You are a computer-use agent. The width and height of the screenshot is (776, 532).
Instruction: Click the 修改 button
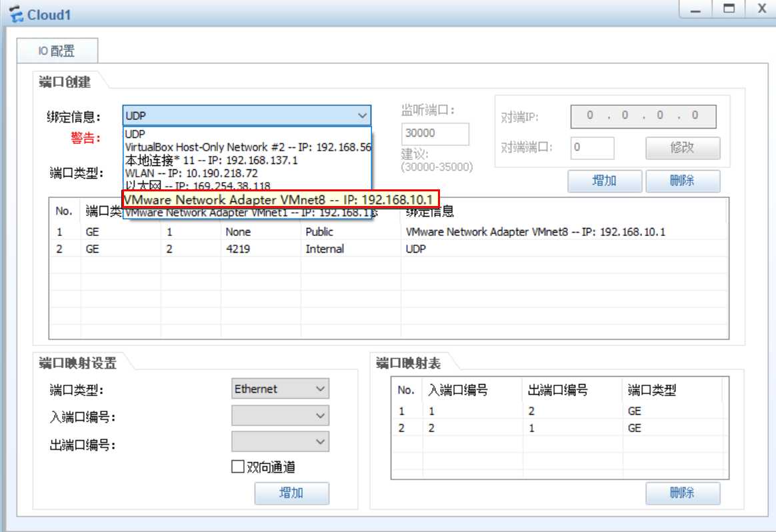683,147
